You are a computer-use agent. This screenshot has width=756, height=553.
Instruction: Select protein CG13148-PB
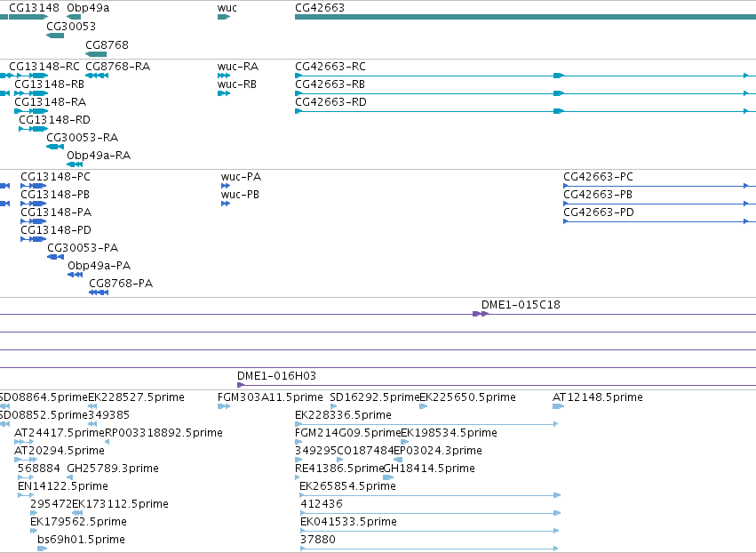[x=55, y=195]
